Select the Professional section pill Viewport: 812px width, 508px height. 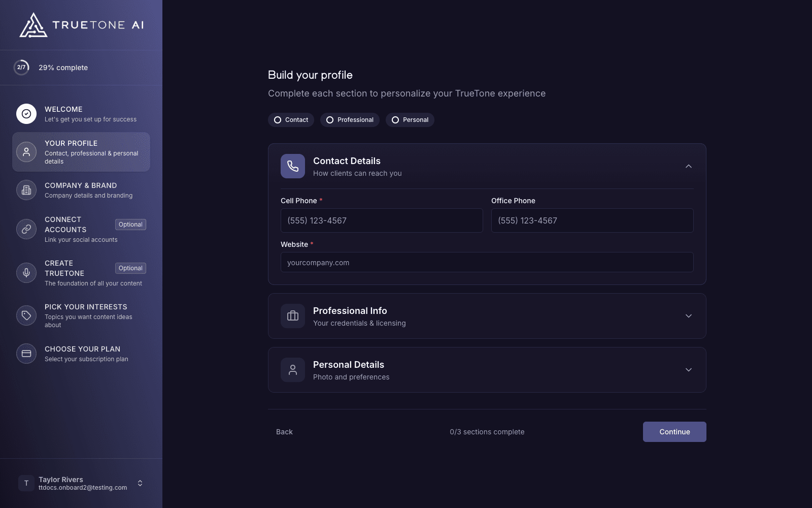click(x=350, y=120)
